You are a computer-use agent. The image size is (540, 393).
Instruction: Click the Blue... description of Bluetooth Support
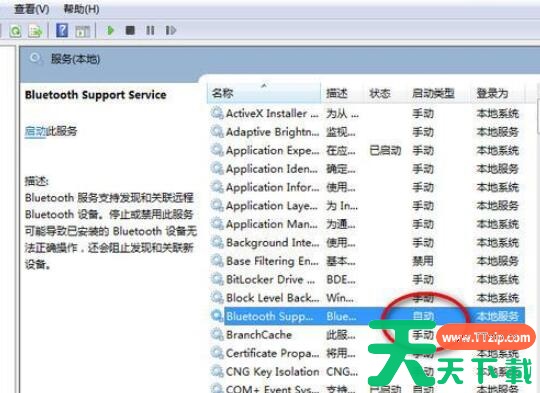[341, 316]
